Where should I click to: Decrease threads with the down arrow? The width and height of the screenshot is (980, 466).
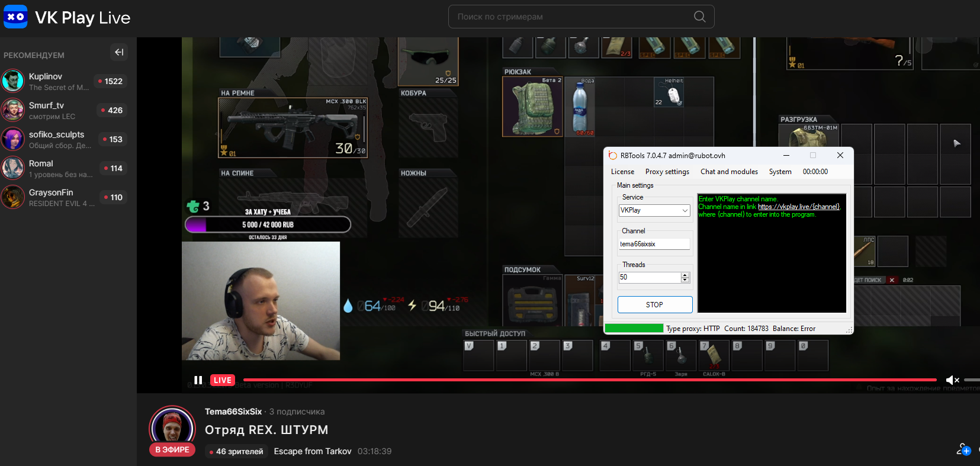[685, 280]
